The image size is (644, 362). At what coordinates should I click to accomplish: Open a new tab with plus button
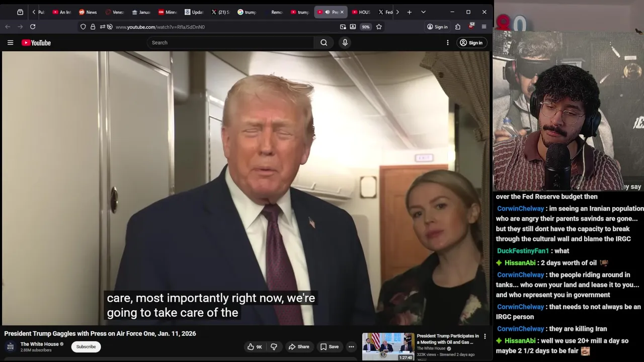pos(409,12)
